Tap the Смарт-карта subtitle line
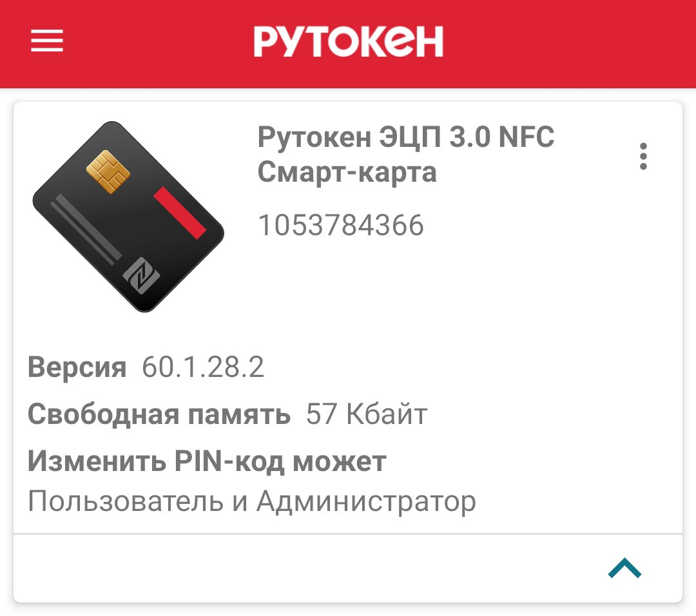This screenshot has width=696, height=616. point(347,173)
